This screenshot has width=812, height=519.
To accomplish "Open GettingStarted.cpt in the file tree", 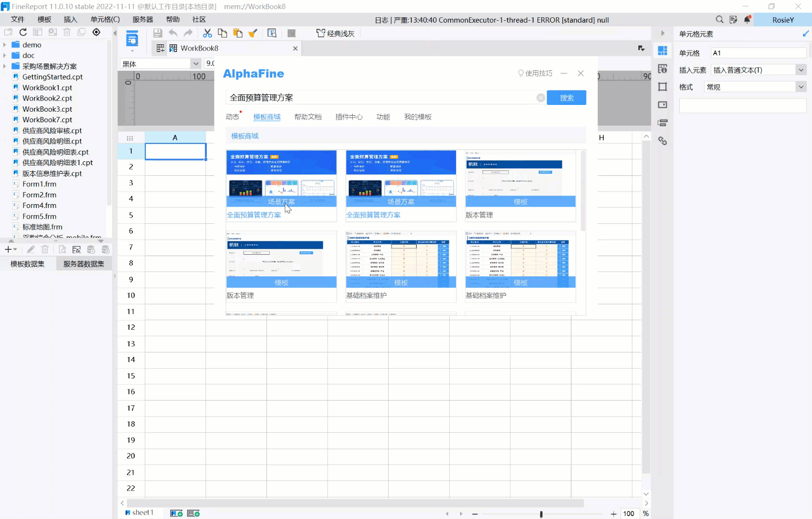I will pos(52,77).
